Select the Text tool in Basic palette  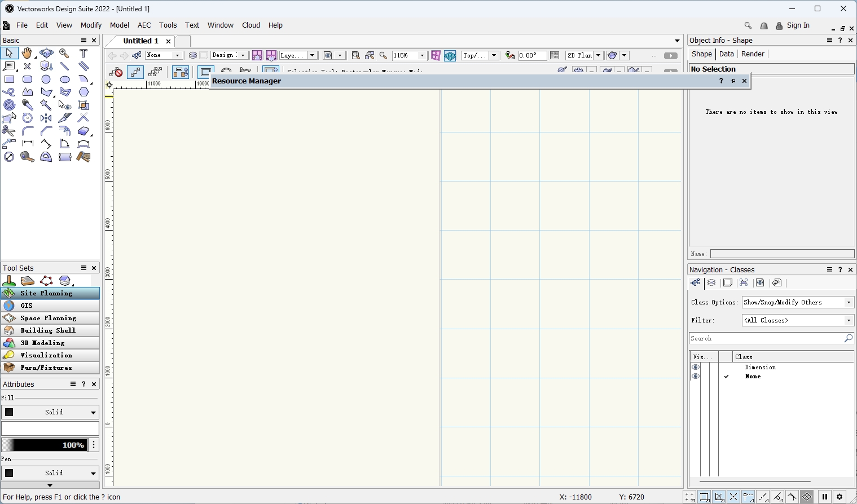tap(83, 54)
